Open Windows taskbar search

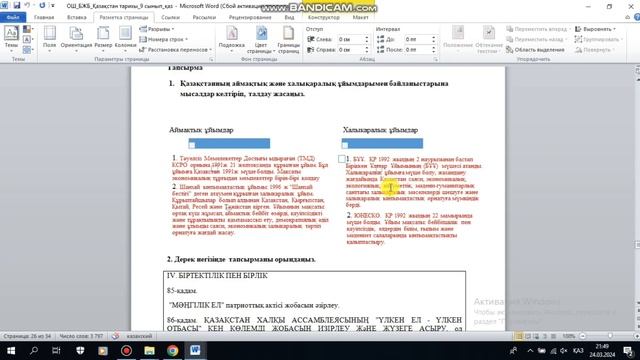tap(34, 351)
